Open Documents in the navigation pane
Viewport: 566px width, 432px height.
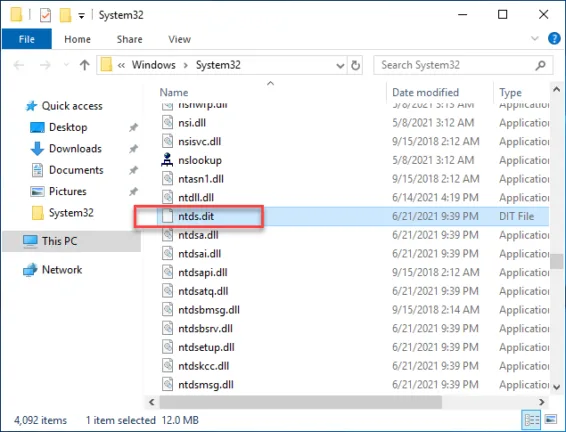(67, 170)
